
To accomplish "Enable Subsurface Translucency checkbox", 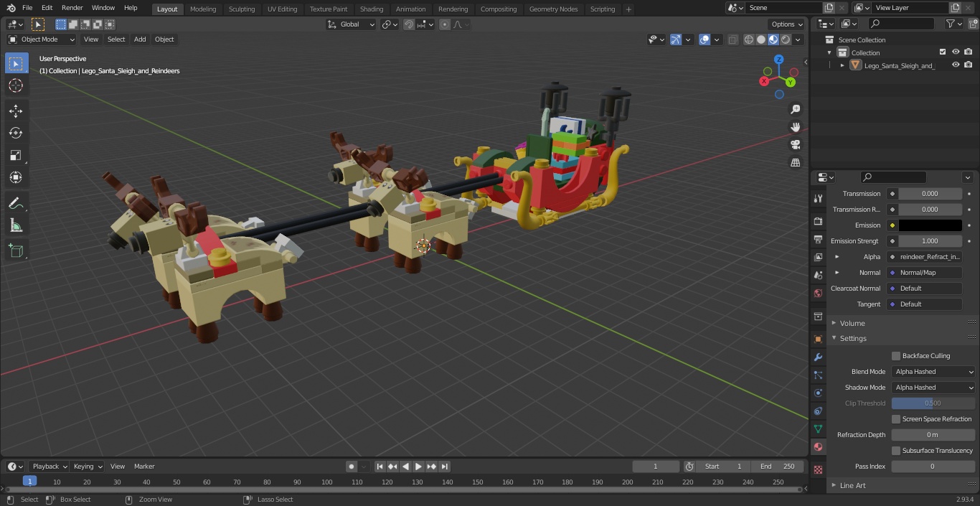I will click(896, 451).
